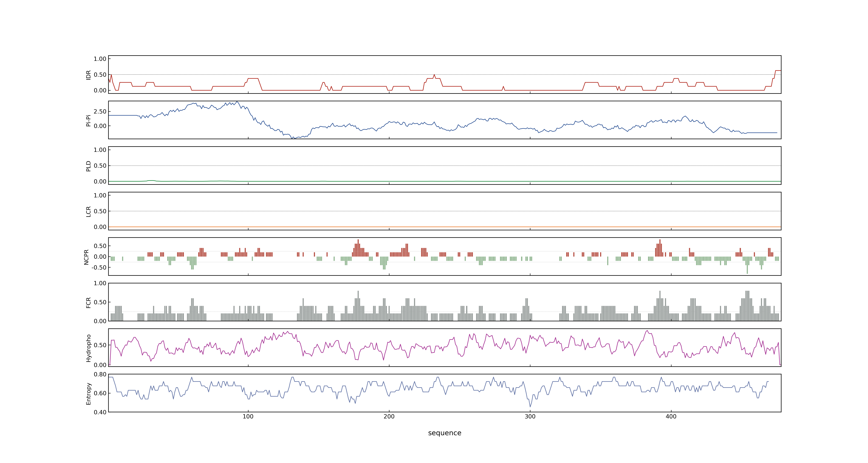Screen dimensions: 868x463
Task: Click the x-axis tick label 300
Action: 530,416
